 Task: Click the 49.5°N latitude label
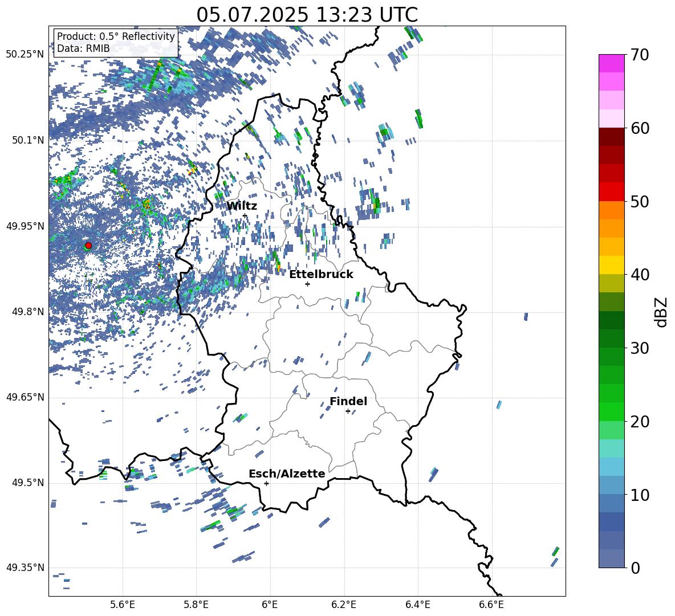click(28, 483)
